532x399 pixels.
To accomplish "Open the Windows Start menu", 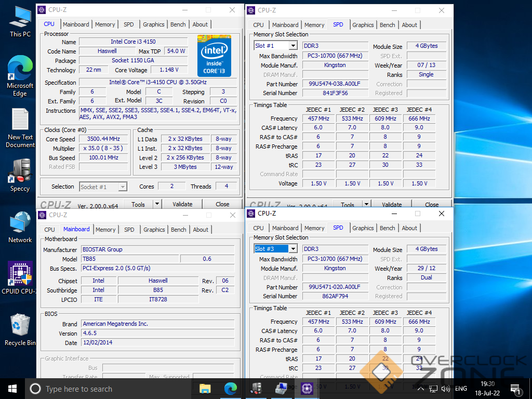I will [x=12, y=388].
